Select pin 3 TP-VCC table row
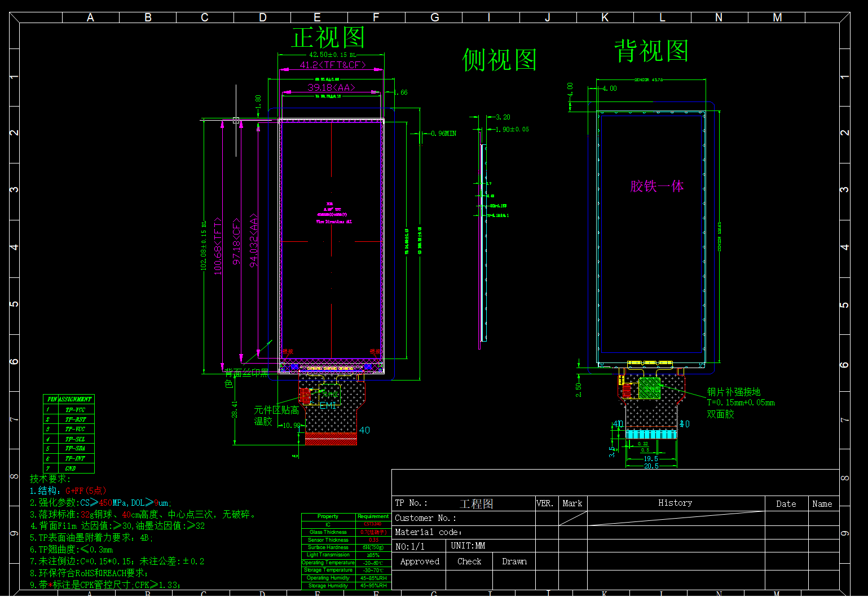The width and height of the screenshot is (868, 597). point(69,429)
